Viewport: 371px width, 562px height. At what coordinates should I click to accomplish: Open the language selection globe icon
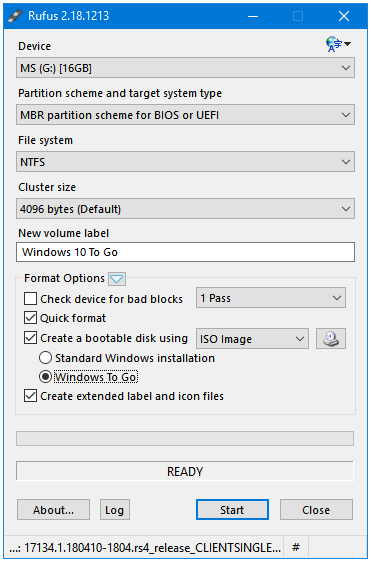pyautogui.click(x=338, y=44)
